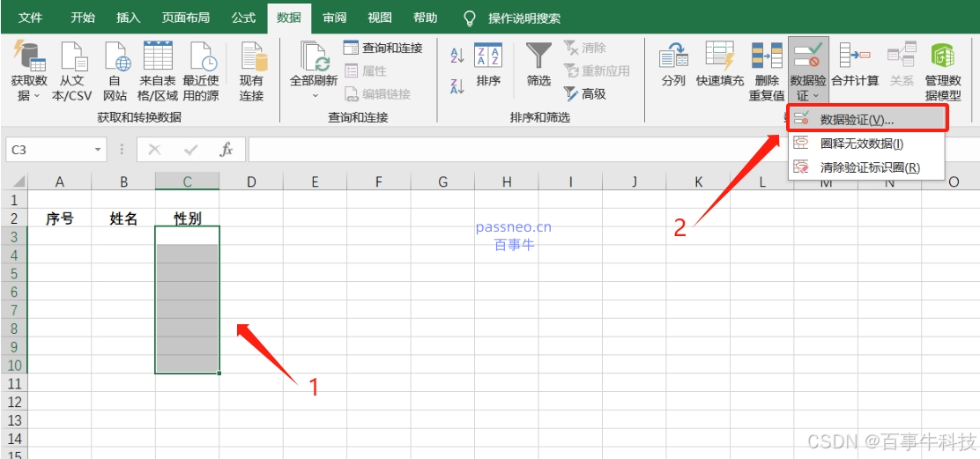Click the 从文本/CSV import icon
Viewport: 980px width, 459px height.
point(72,57)
